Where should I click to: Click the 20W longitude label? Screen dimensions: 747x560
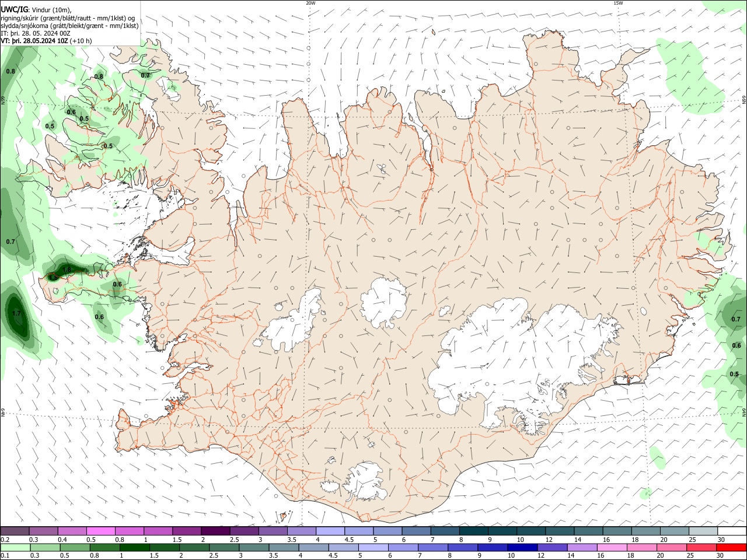click(310, 3)
